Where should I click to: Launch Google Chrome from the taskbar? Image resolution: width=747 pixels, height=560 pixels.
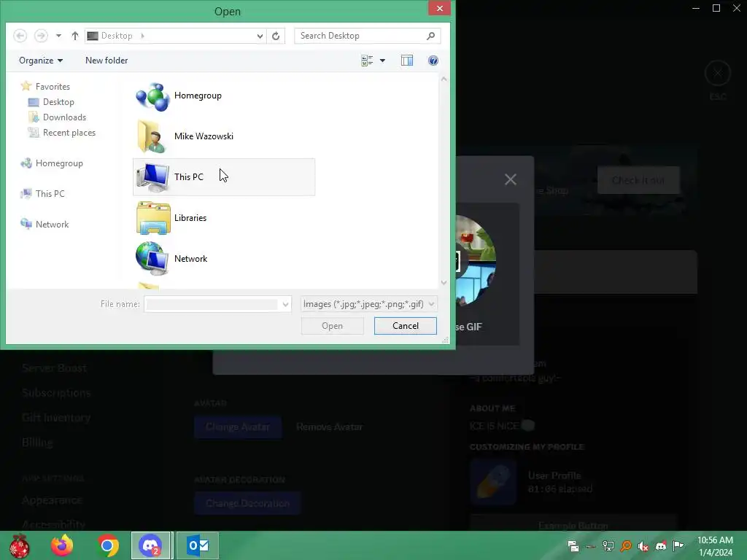(x=108, y=545)
